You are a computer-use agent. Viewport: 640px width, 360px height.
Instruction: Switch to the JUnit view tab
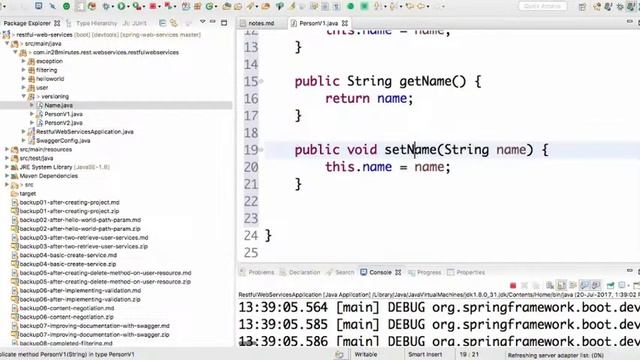(x=135, y=23)
